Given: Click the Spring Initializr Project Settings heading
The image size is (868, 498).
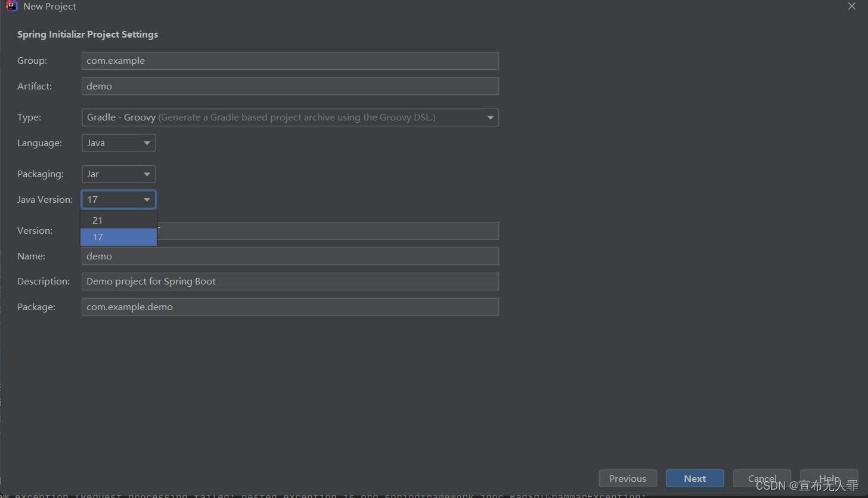Looking at the screenshot, I should [88, 35].
